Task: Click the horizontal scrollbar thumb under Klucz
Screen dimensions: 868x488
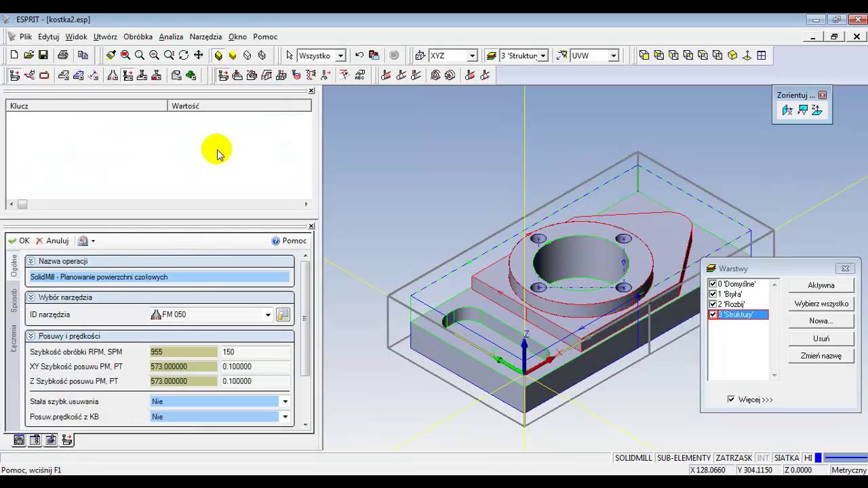Action: (x=22, y=204)
